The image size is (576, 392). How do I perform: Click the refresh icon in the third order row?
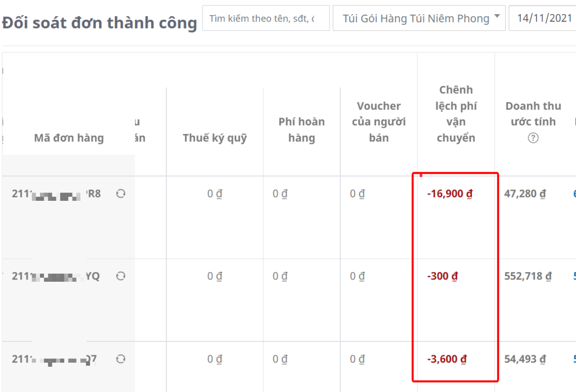(120, 359)
